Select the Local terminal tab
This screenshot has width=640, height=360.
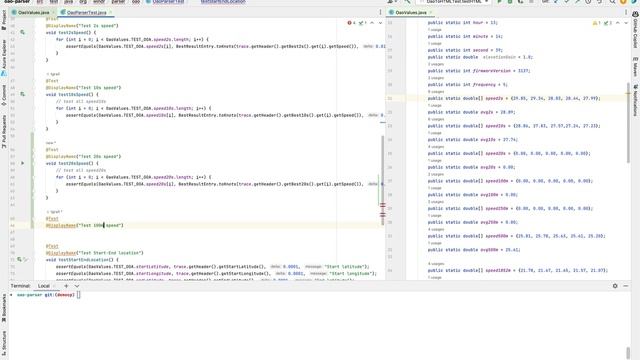44,286
